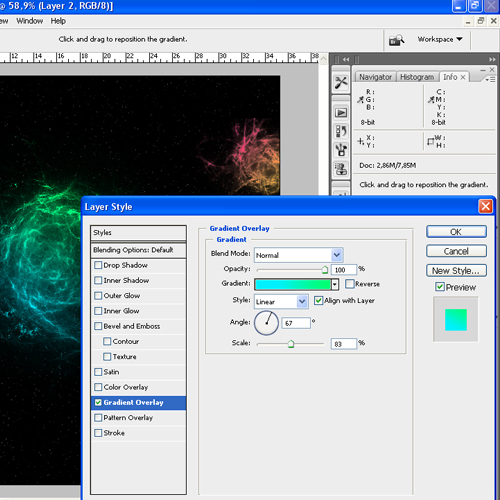
Task: Enable the Outer Glow checkbox
Action: tap(98, 296)
